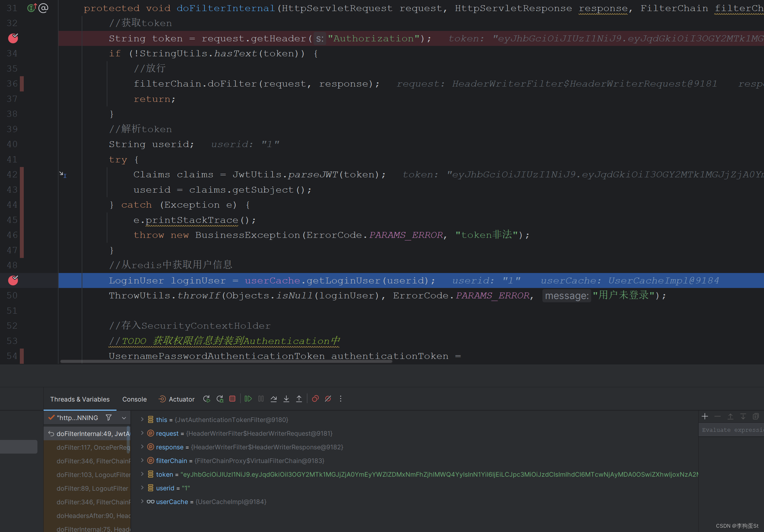Image resolution: width=764 pixels, height=532 pixels.
Task: Remove the selected watch with the minus icon
Action: click(717, 416)
